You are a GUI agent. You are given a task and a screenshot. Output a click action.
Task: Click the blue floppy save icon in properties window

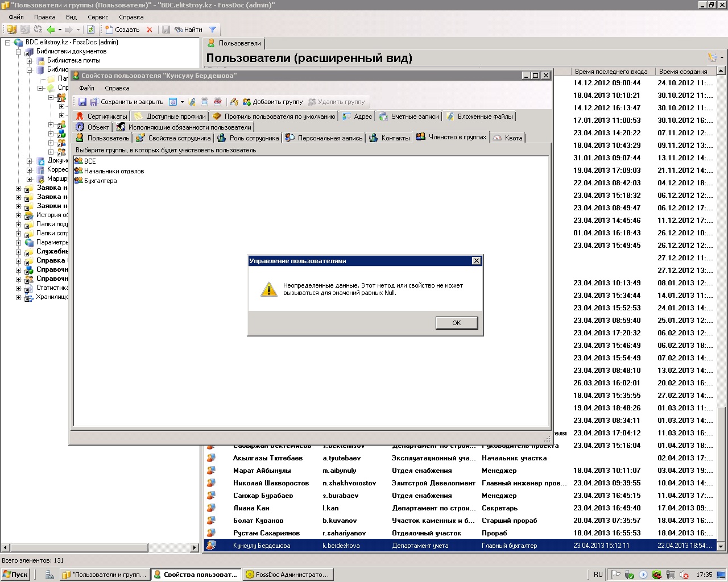(82, 102)
